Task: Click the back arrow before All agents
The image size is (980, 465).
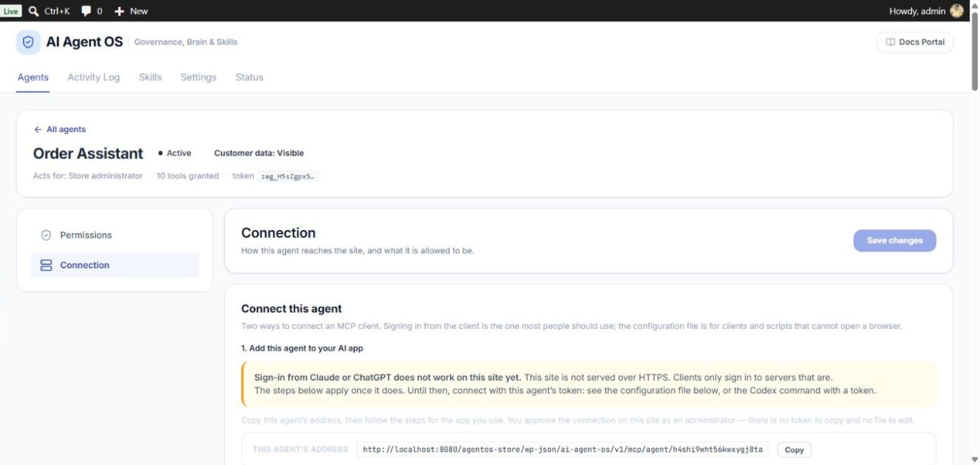Action: 38,129
